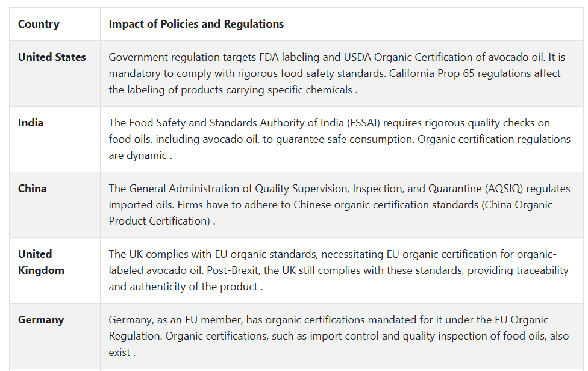Click the AQSIQ regulation text for China
This screenshot has height=371, width=588.
(339, 188)
